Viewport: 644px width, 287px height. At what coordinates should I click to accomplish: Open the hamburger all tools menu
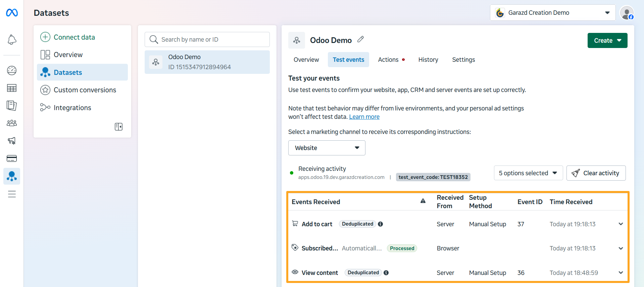(x=12, y=194)
